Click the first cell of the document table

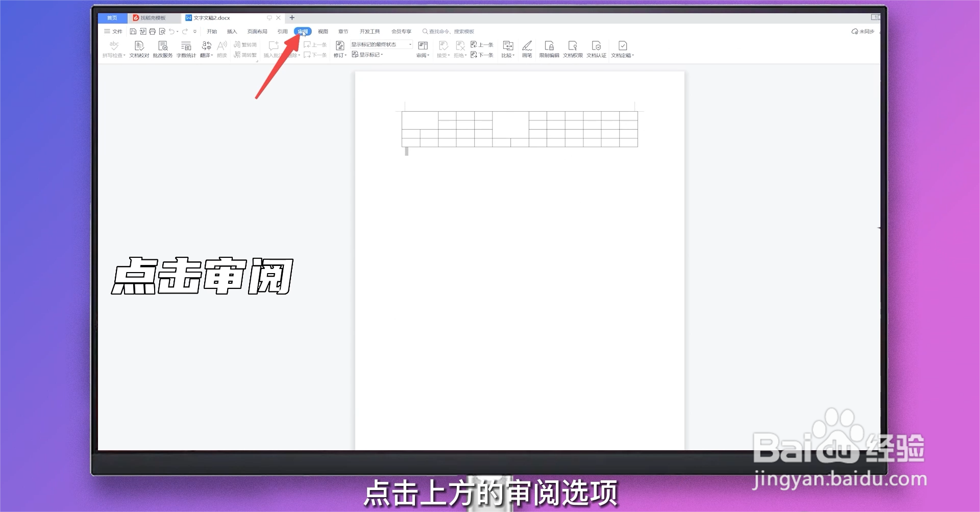[x=420, y=120]
